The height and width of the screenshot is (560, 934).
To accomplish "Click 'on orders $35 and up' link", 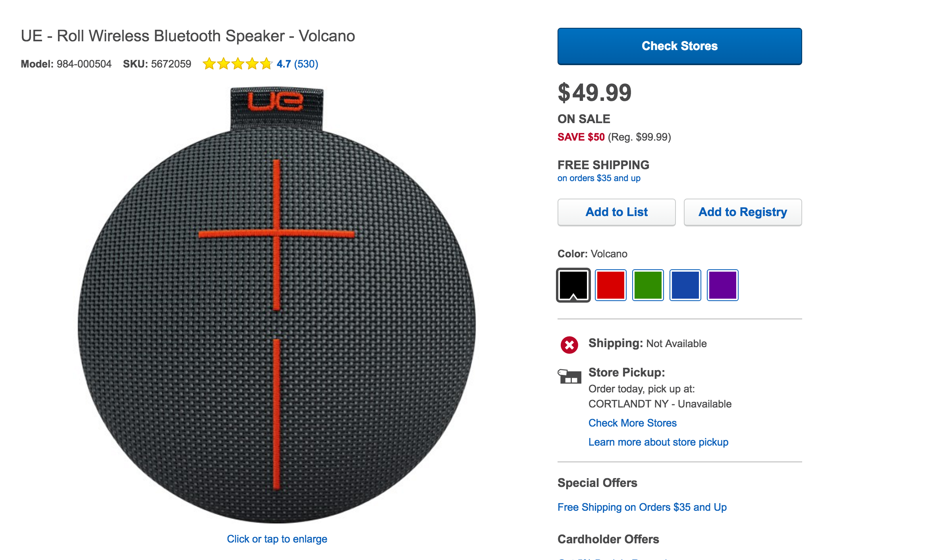I will pyautogui.click(x=599, y=178).
